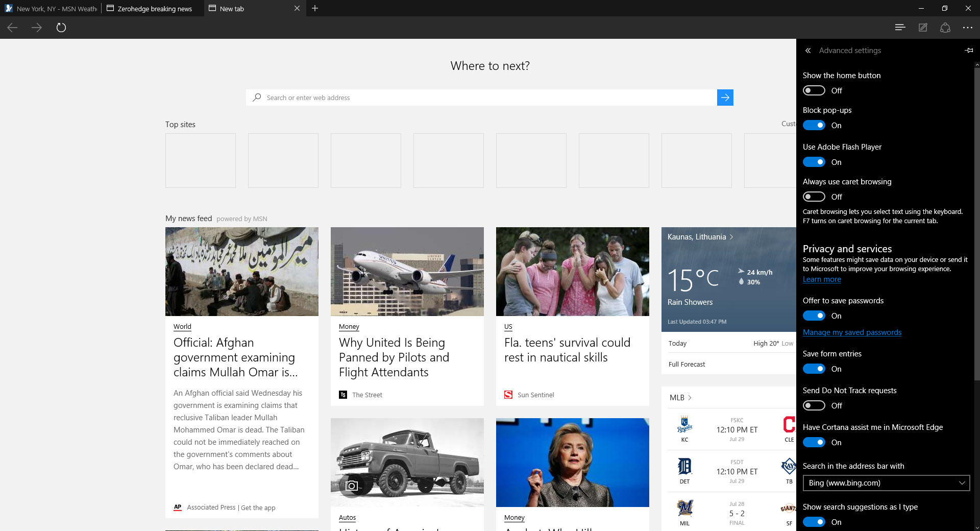980x531 pixels.
Task: Open a new browser tab with plus icon
Action: [x=315, y=8]
